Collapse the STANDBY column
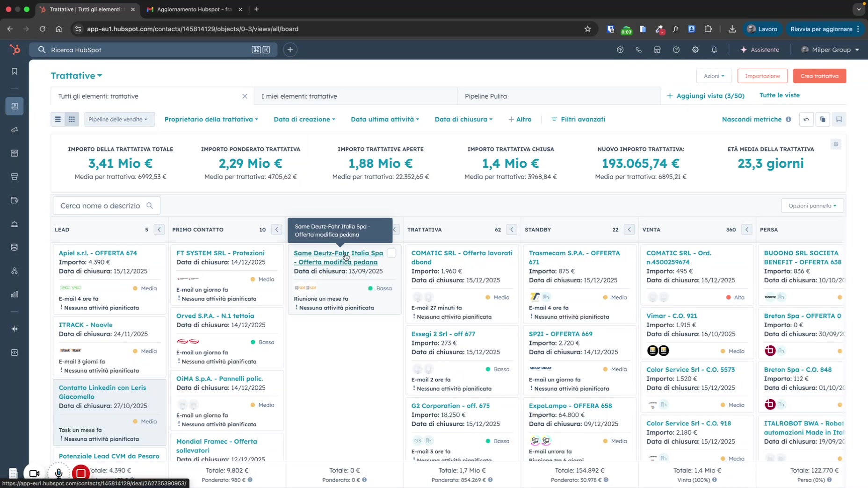Viewport: 868px width, 488px height. 629,230
